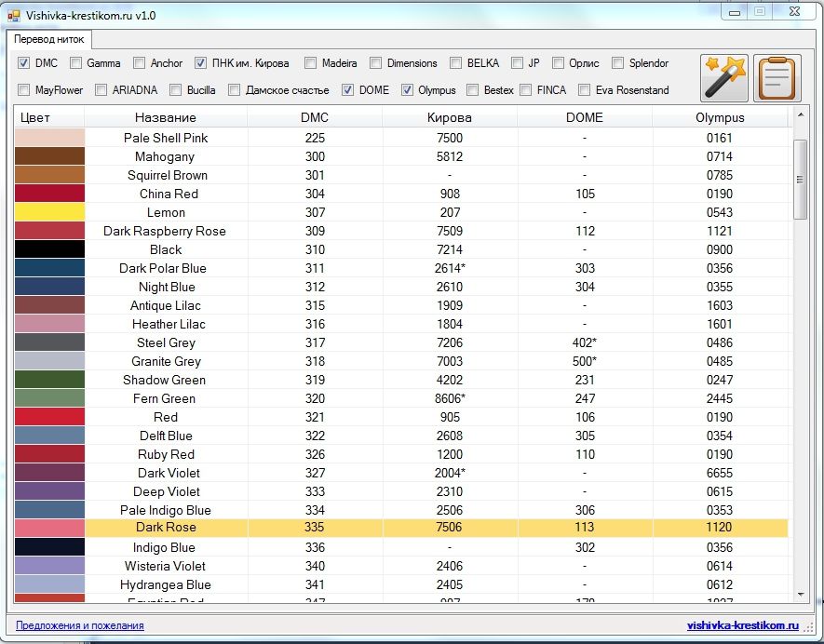Click the vertical scrollbar thumb

click(801, 180)
